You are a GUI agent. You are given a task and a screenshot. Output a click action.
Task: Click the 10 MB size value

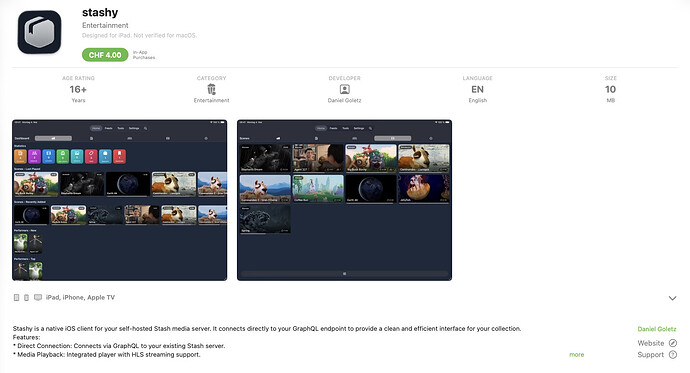point(610,89)
